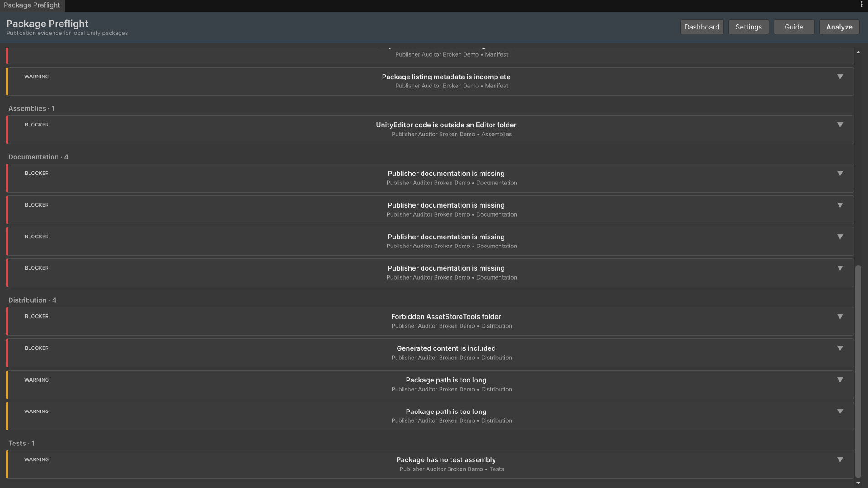Screen dimensions: 868x488
Task: Click the 'Documentation · 4' section header
Action: point(38,157)
